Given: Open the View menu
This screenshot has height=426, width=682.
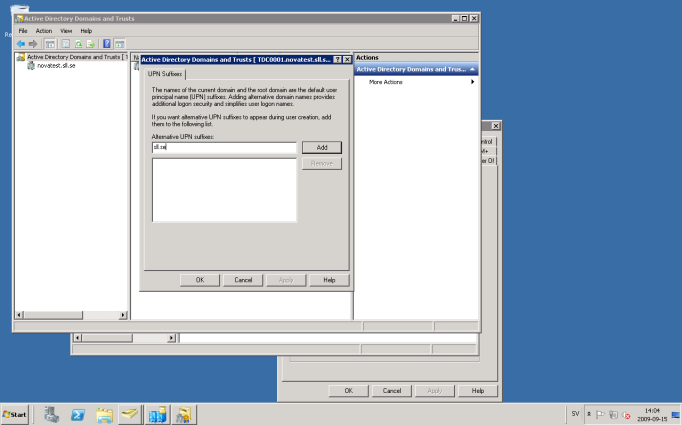Looking at the screenshot, I should pyautogui.click(x=66, y=31).
